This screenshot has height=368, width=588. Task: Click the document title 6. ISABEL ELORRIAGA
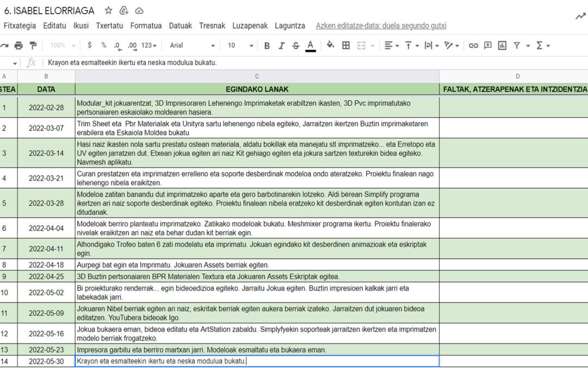pyautogui.click(x=49, y=10)
